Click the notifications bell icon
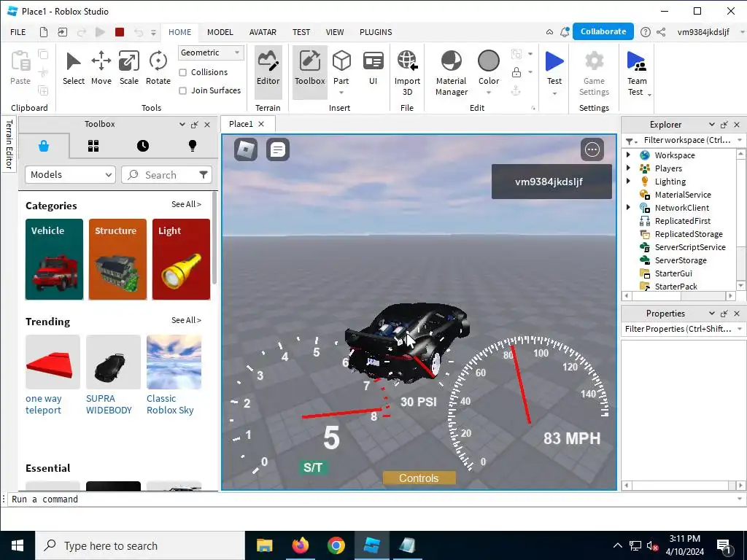 565,32
